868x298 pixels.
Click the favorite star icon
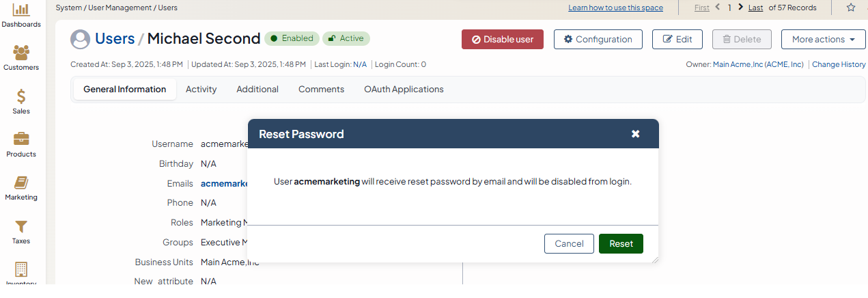point(851,8)
